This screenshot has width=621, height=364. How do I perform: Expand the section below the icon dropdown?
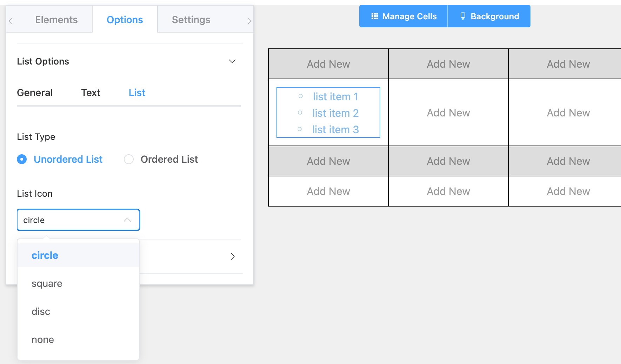pos(233,256)
